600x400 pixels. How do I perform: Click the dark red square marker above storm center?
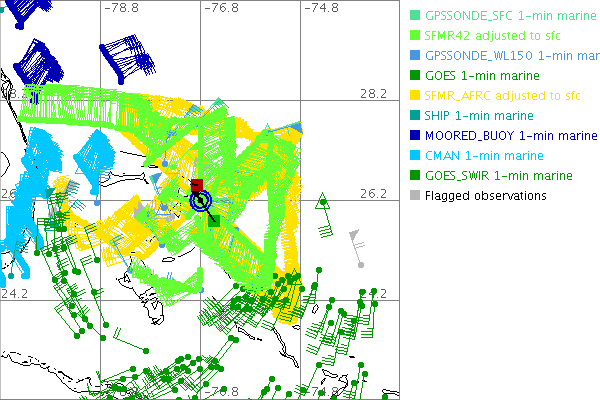(198, 185)
